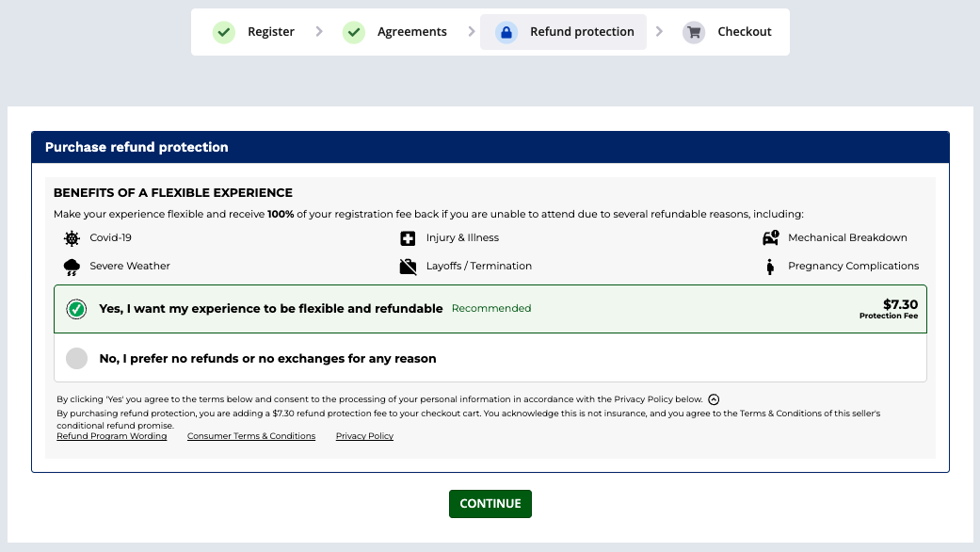Click the green checkmark beside Register
This screenshot has height=552, width=980.
click(224, 32)
